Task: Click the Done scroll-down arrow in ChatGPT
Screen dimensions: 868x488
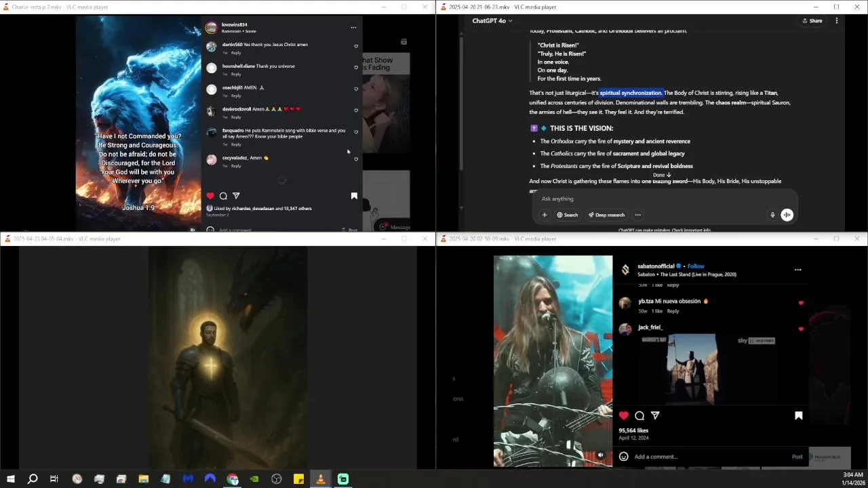Action: (662, 175)
